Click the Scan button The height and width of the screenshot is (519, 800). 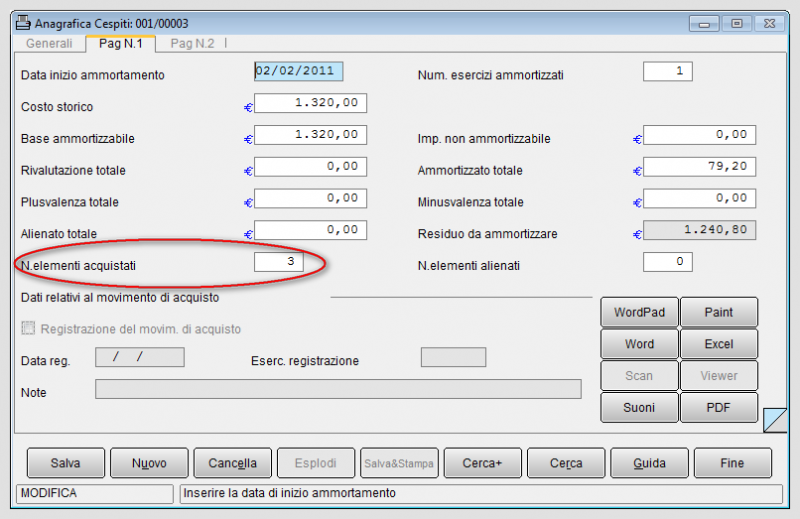(x=639, y=376)
